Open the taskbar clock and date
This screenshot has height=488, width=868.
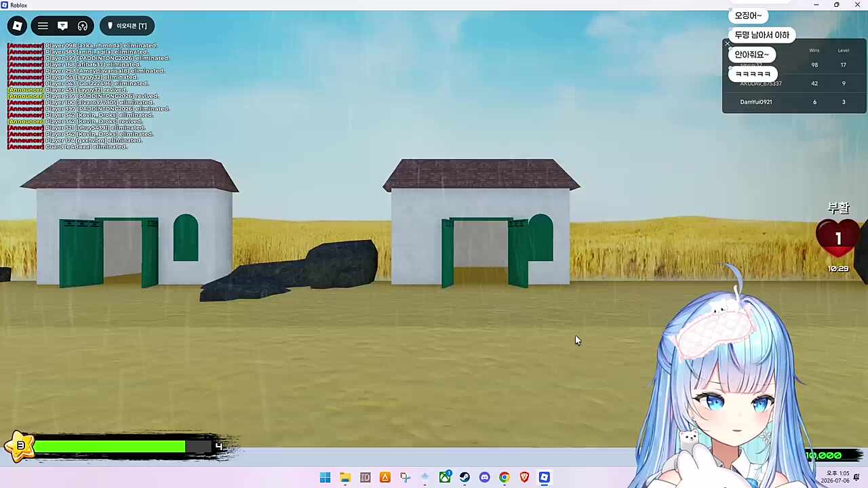[x=835, y=477]
